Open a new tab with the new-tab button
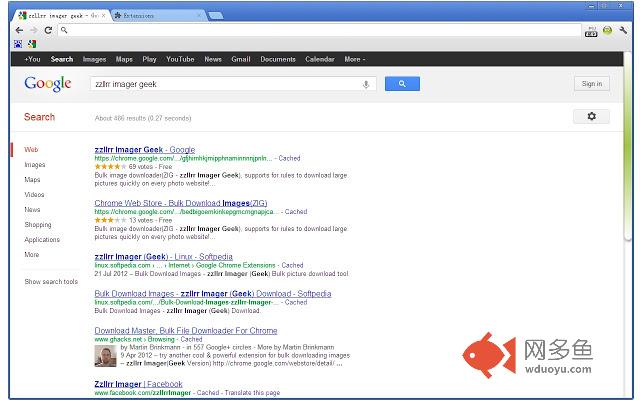The width and height of the screenshot is (640, 400). click(x=216, y=16)
